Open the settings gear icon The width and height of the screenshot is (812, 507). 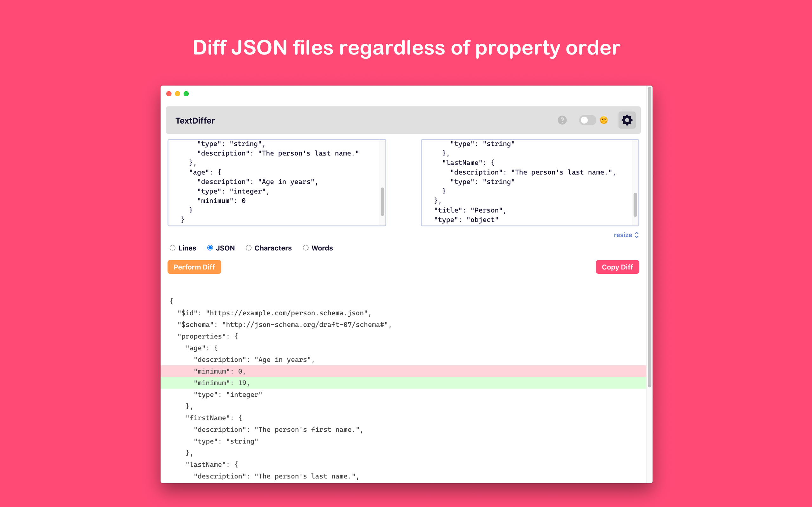point(627,120)
